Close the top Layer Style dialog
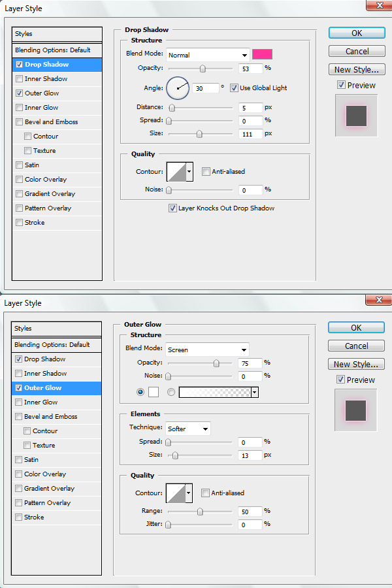392x588 pixels. click(379, 5)
